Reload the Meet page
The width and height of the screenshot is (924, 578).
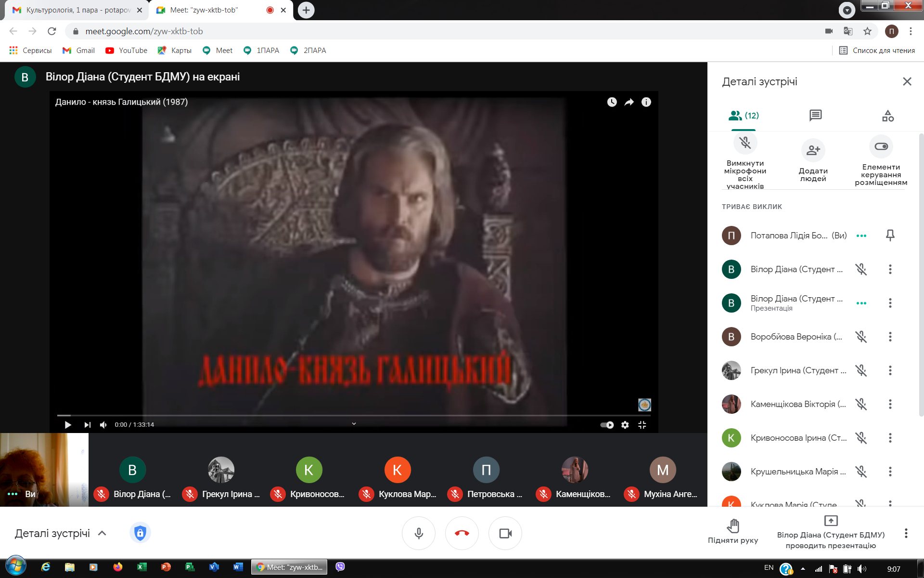(x=51, y=31)
